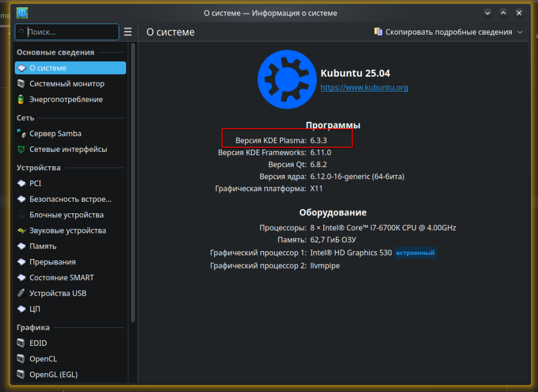Click the OpenCL icon
This screenshot has height=392, width=538.
pos(21,359)
